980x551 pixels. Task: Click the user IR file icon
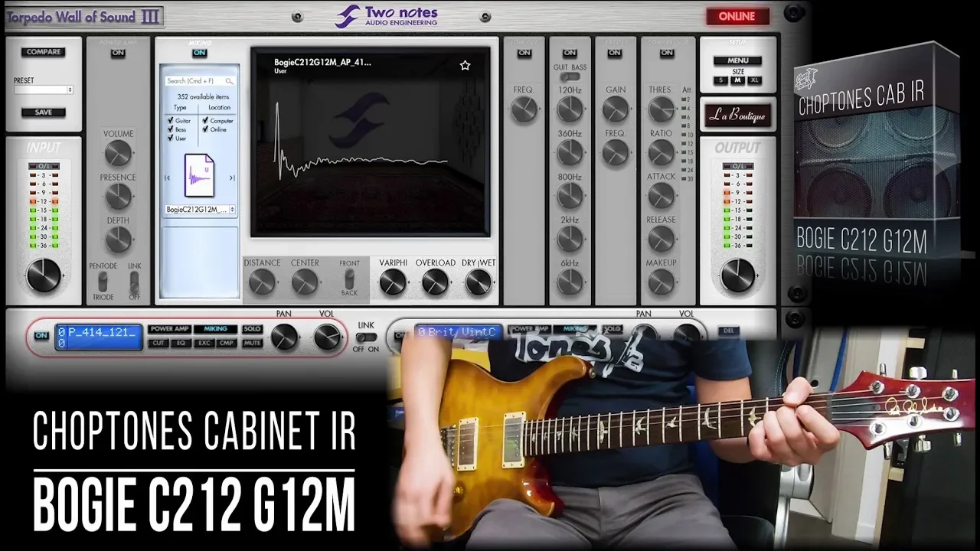coord(199,175)
